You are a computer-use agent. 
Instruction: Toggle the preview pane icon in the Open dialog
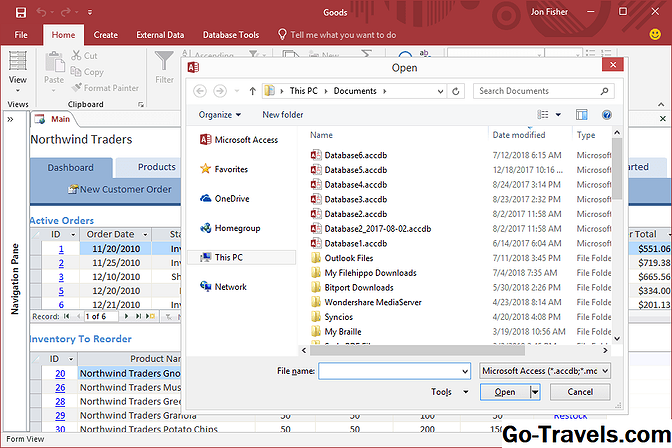point(582,114)
